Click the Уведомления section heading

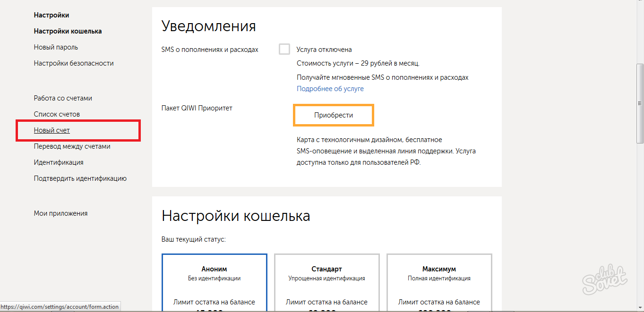pyautogui.click(x=208, y=26)
